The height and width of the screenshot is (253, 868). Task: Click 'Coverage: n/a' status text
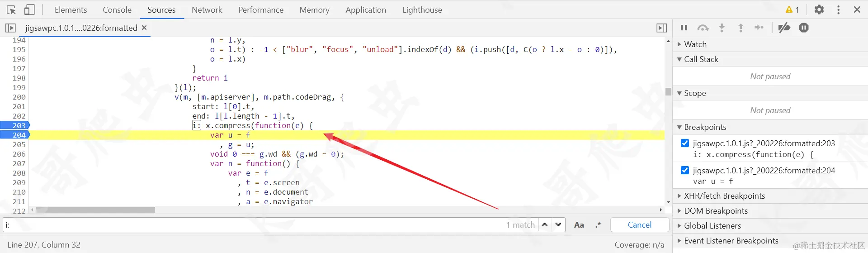[x=639, y=245]
